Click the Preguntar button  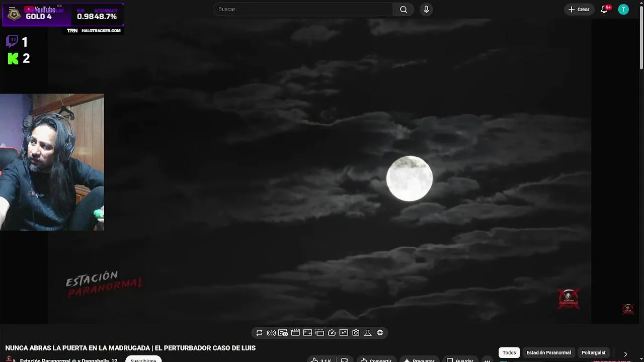(x=419, y=359)
